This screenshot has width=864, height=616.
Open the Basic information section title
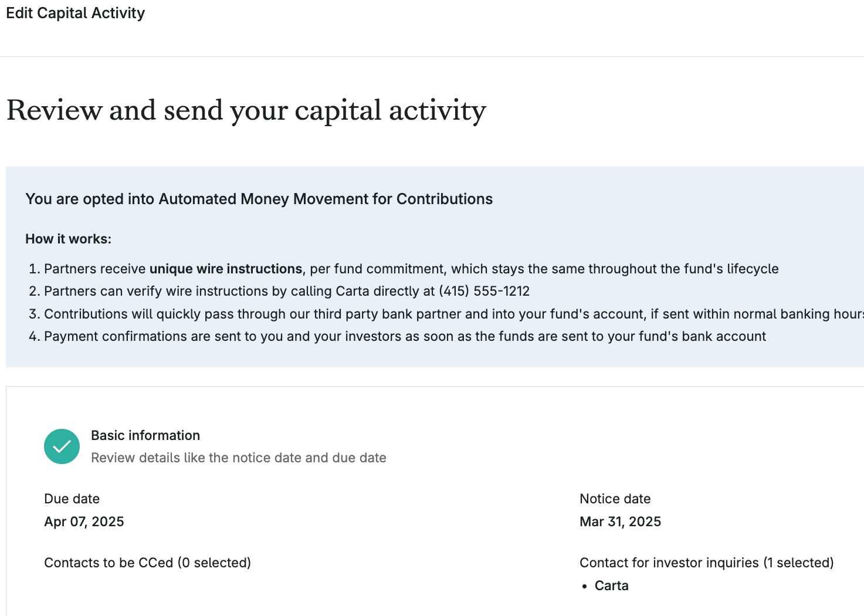pyautogui.click(x=145, y=435)
